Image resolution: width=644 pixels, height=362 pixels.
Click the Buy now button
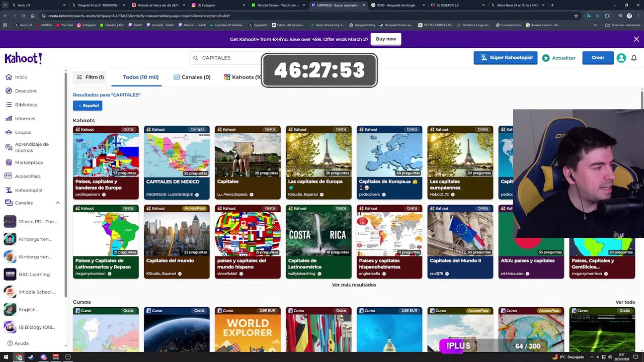(x=386, y=39)
